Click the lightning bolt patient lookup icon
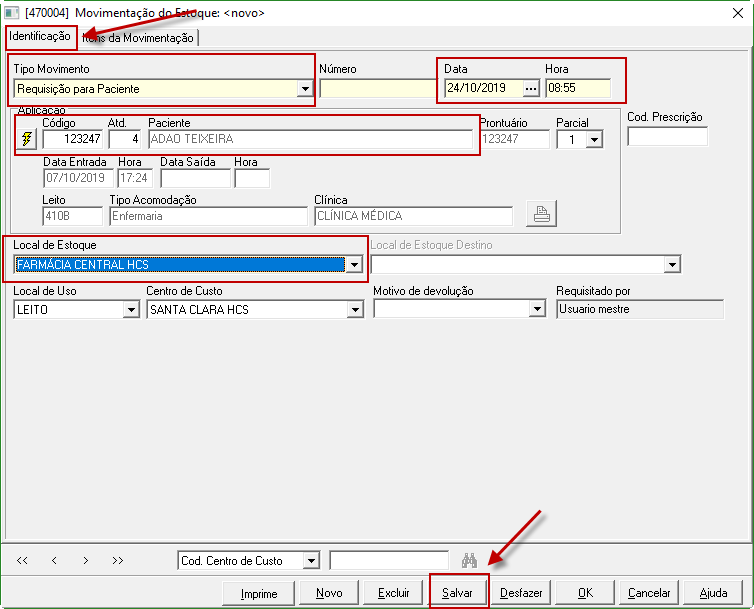Screen dimensions: 754x609 point(27,139)
